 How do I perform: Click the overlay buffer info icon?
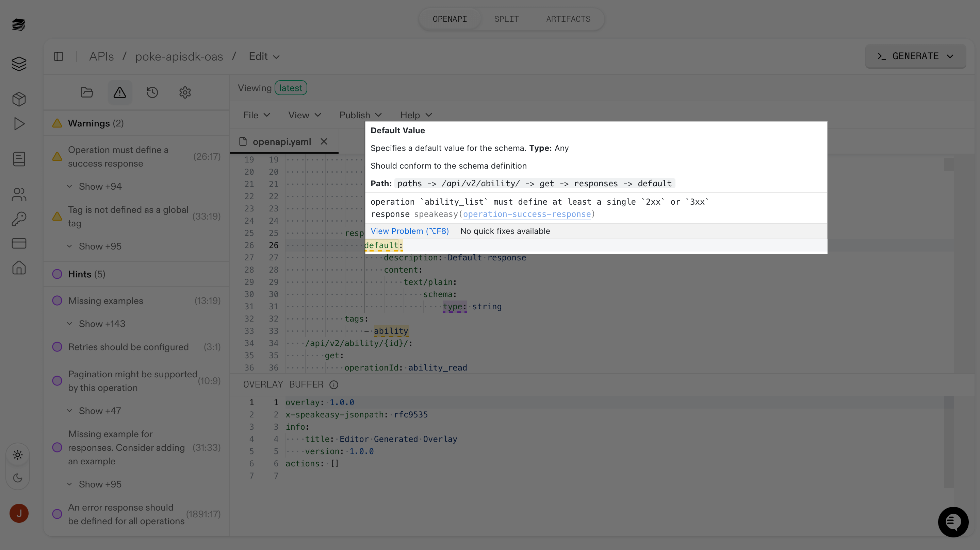coord(333,385)
